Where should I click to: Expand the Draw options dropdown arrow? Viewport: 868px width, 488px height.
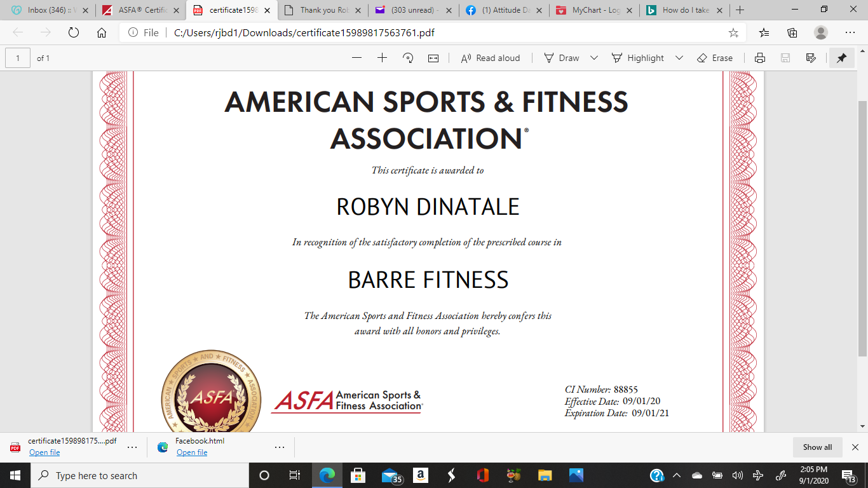(594, 58)
